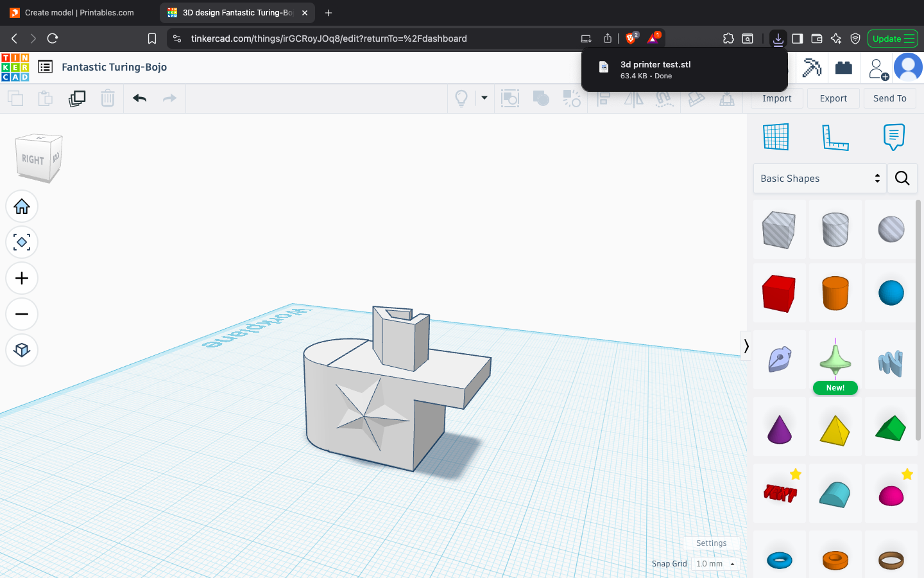Select the Sphere hole shape

click(x=891, y=229)
